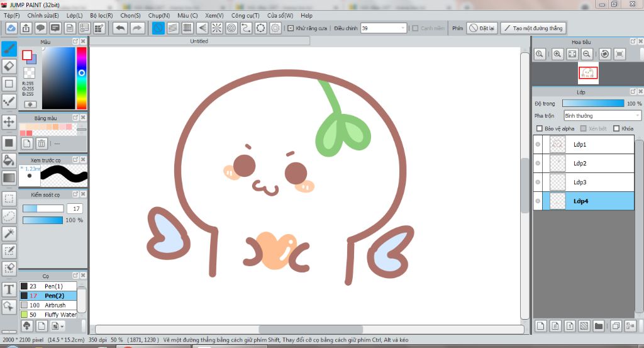Select the Brush tool in left toolbar
Image resolution: width=644 pixels, height=348 pixels.
[x=9, y=49]
